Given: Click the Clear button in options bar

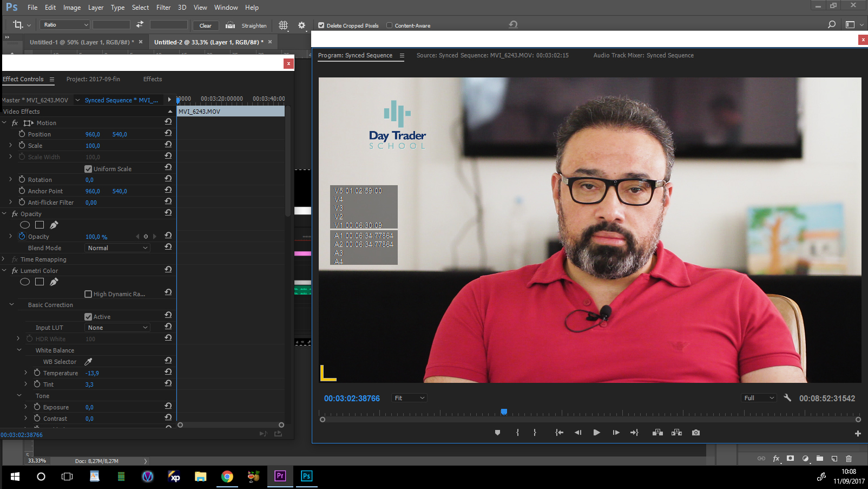Looking at the screenshot, I should coord(206,25).
